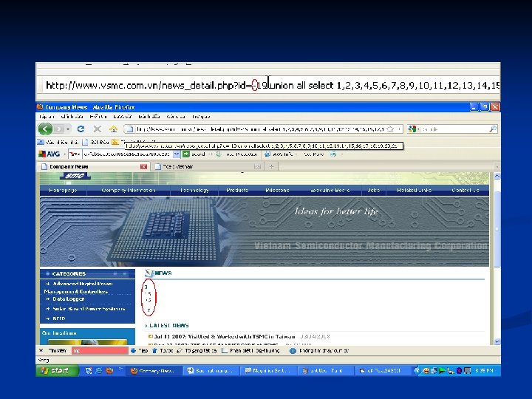The height and width of the screenshot is (399, 532).
Task: Click the AVG toolbar logo
Action: [50, 154]
